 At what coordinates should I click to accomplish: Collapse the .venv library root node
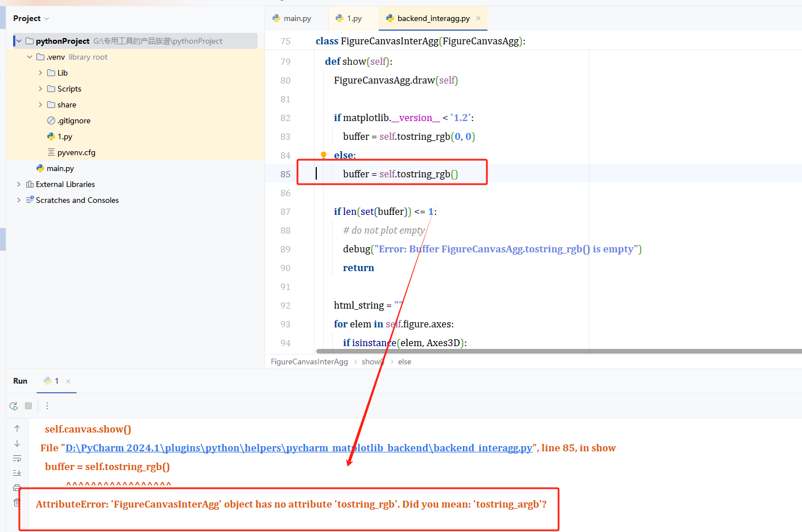29,57
